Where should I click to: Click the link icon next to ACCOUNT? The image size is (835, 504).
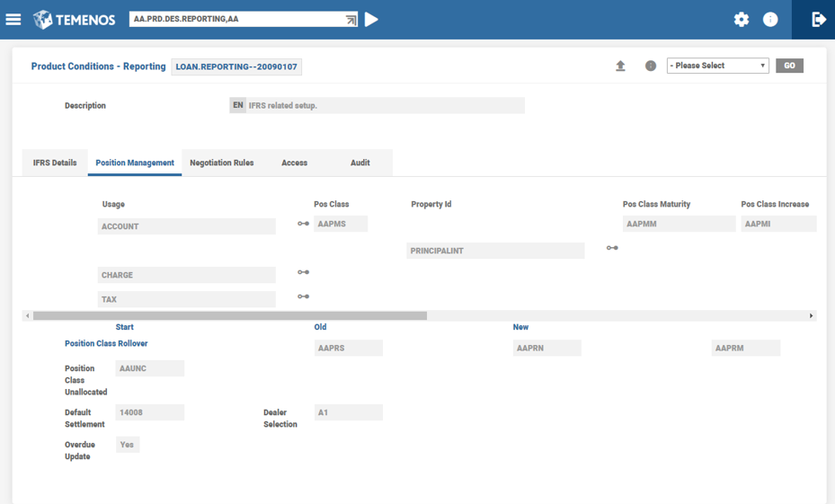304,224
